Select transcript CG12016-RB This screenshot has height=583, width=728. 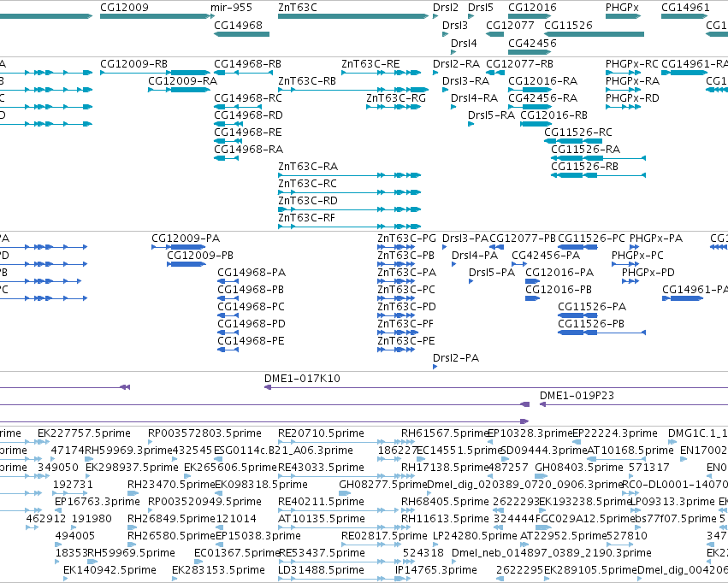pyautogui.click(x=553, y=115)
